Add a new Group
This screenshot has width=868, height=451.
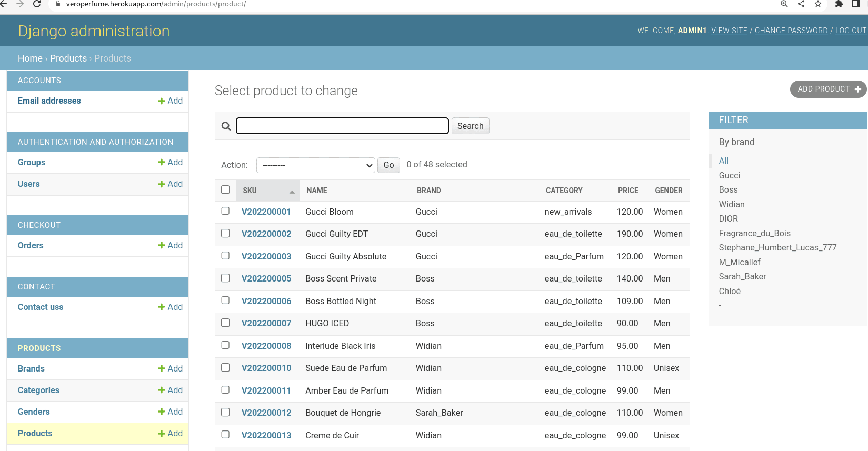tap(171, 163)
